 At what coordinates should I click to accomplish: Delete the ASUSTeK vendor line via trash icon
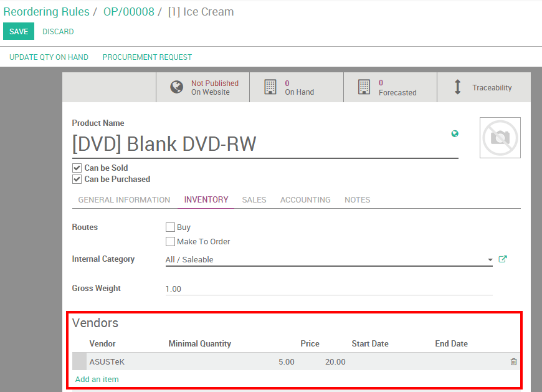click(513, 361)
